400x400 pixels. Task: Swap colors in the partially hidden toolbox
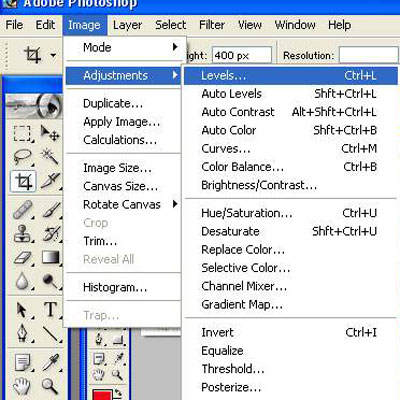(118, 392)
